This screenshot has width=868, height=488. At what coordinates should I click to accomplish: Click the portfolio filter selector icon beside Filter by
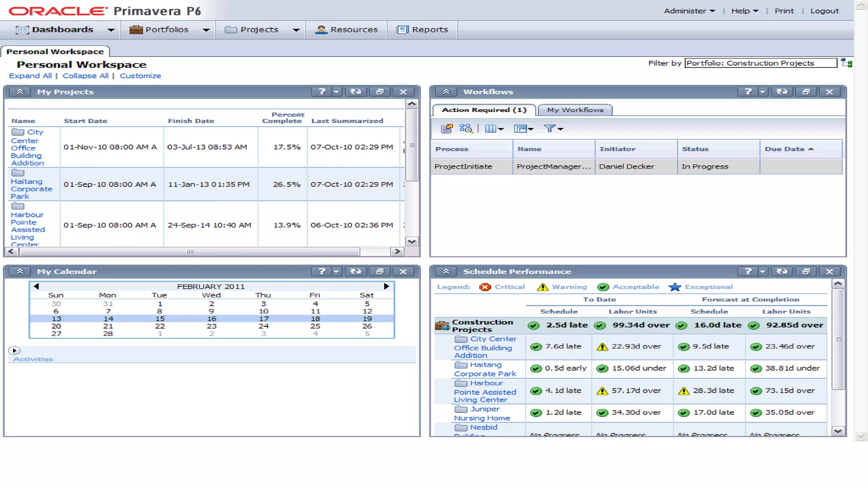[847, 63]
